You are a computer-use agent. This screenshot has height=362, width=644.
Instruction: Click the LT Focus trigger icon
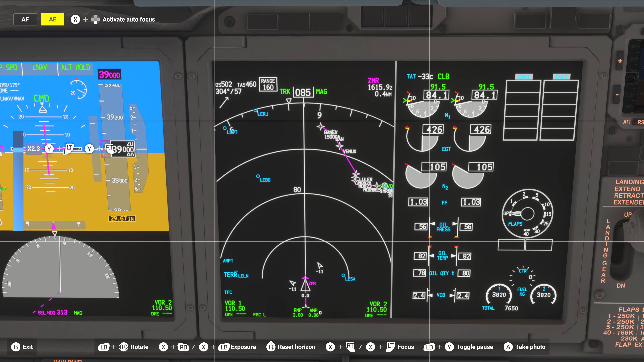point(390,347)
